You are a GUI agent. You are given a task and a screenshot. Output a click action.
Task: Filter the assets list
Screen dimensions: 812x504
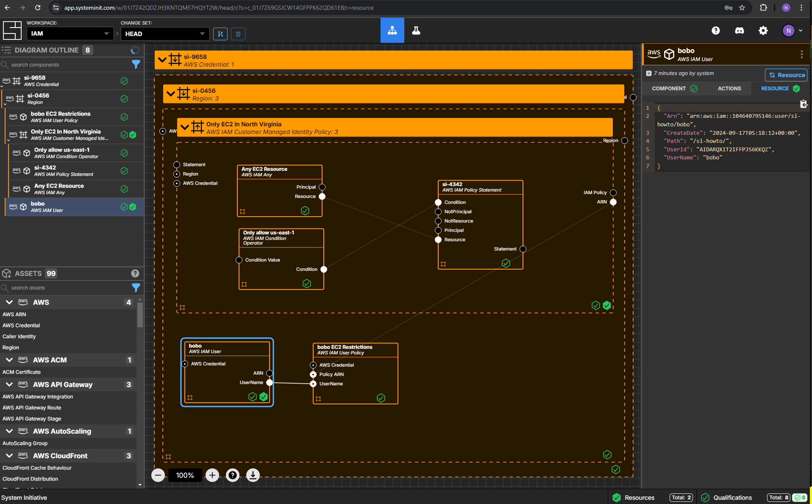[136, 287]
